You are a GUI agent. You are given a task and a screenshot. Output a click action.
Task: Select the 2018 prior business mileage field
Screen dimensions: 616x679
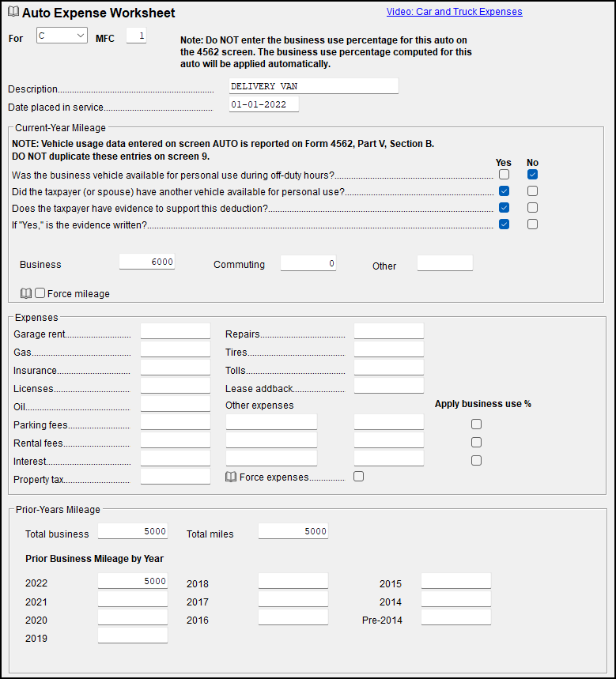click(293, 581)
